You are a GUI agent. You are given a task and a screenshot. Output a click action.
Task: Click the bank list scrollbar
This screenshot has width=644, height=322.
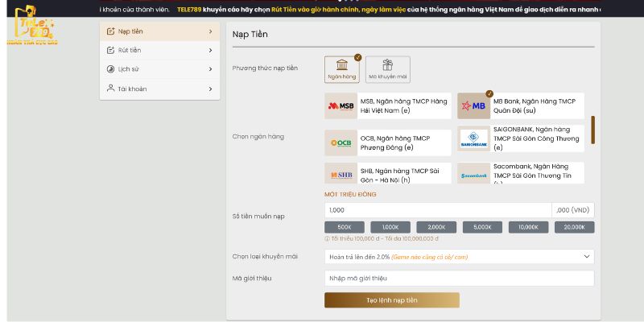click(593, 130)
